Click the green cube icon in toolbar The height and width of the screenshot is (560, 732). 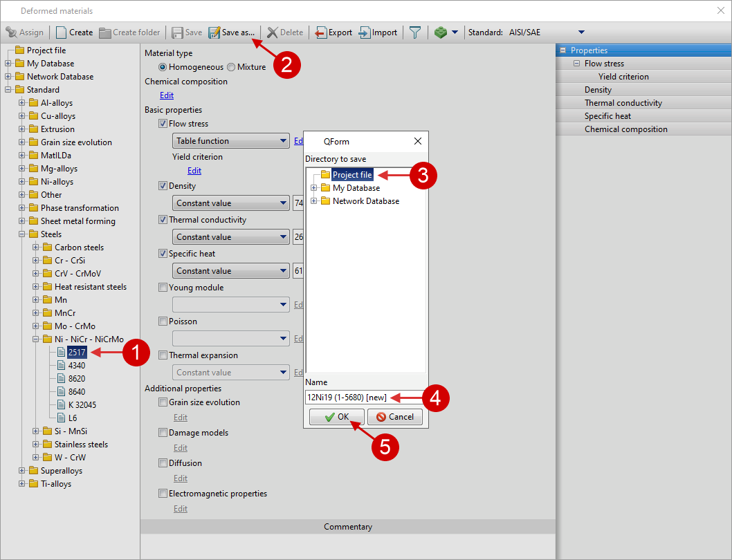pos(441,32)
